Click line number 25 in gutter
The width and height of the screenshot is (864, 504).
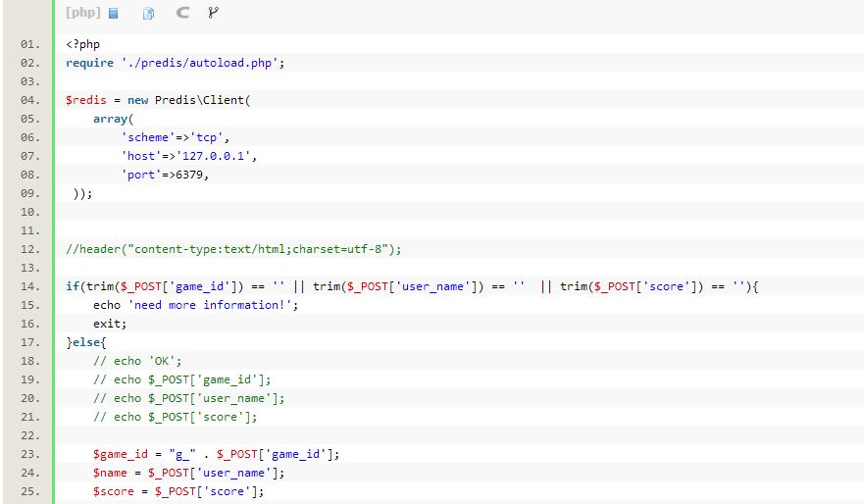(28, 491)
